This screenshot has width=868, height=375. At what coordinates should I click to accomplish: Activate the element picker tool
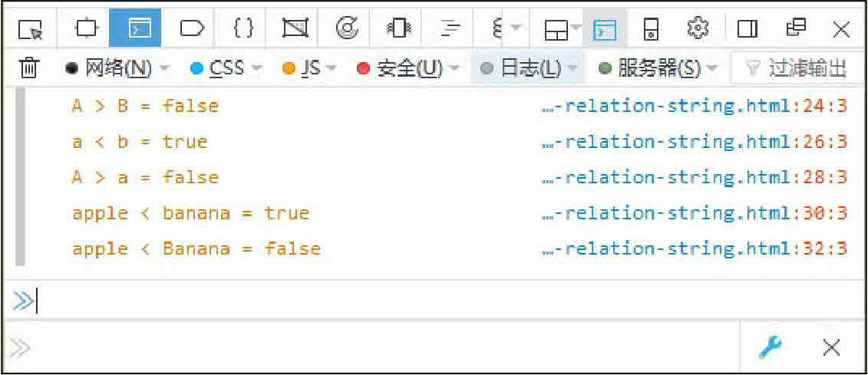point(30,29)
